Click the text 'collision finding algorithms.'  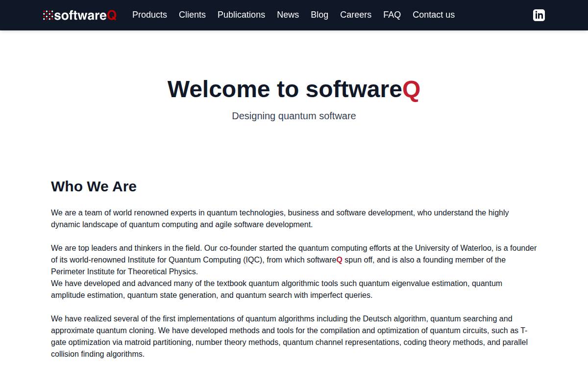98,354
